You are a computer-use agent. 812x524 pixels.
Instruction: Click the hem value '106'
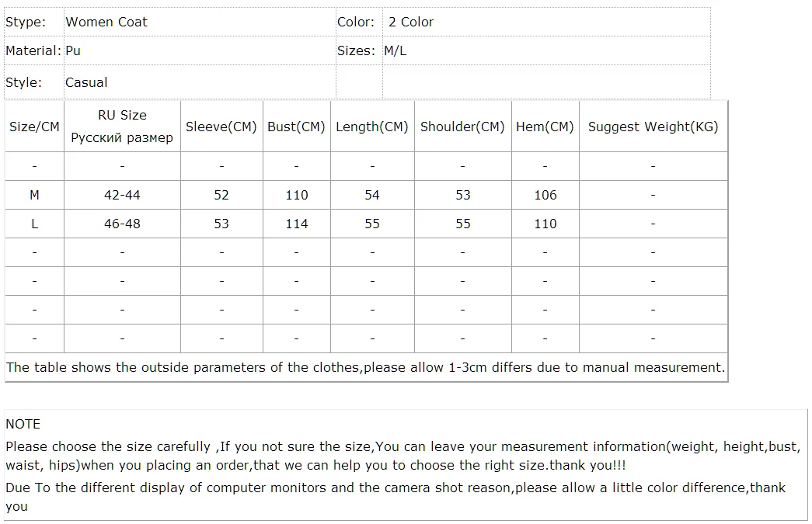(x=545, y=195)
